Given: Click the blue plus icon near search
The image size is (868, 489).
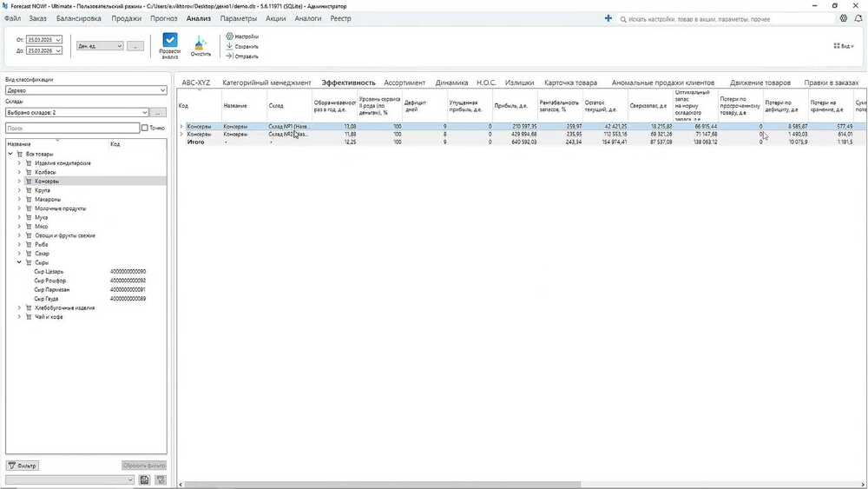Looking at the screenshot, I should click(x=608, y=18).
